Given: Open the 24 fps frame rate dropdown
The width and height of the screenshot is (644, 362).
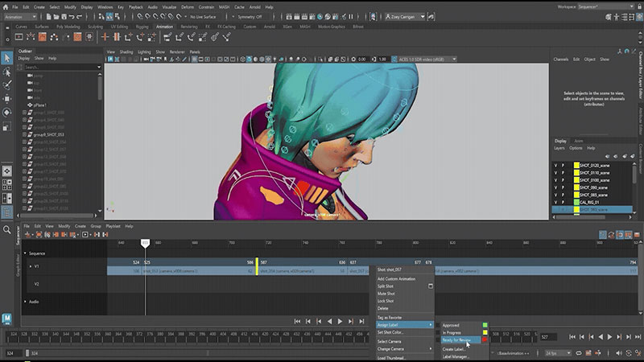Looking at the screenshot, I should pos(558,353).
